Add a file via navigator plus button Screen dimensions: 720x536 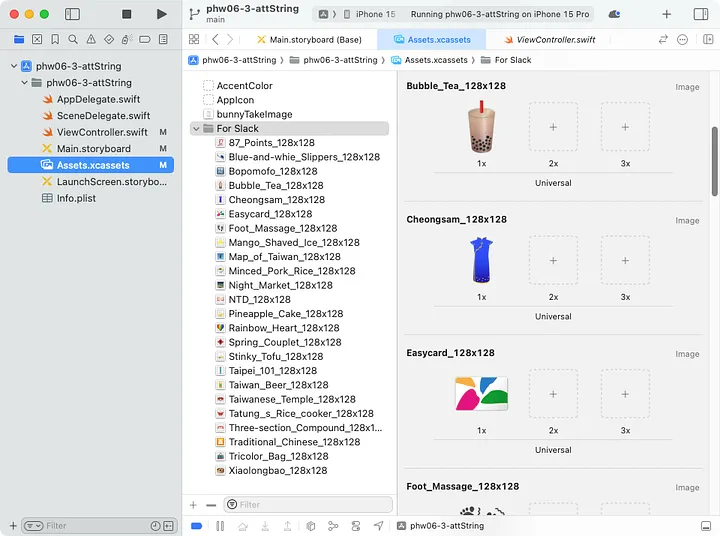click(13, 526)
